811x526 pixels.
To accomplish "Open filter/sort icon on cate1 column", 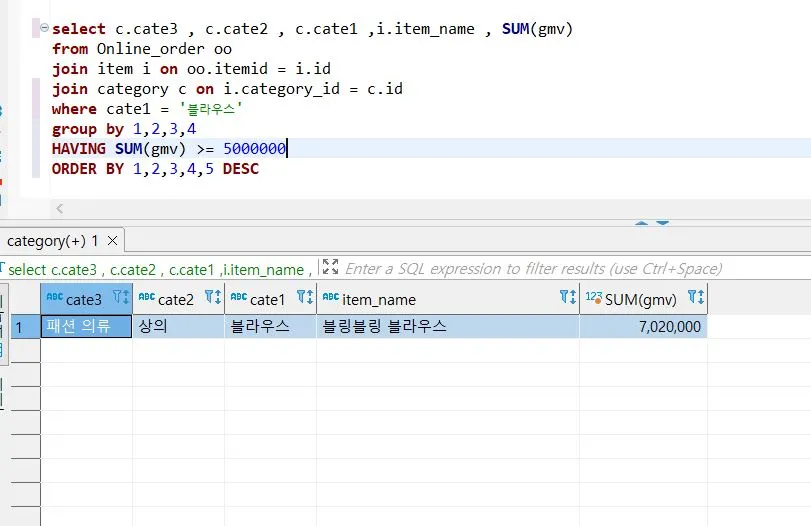I will pyautogui.click(x=305, y=297).
